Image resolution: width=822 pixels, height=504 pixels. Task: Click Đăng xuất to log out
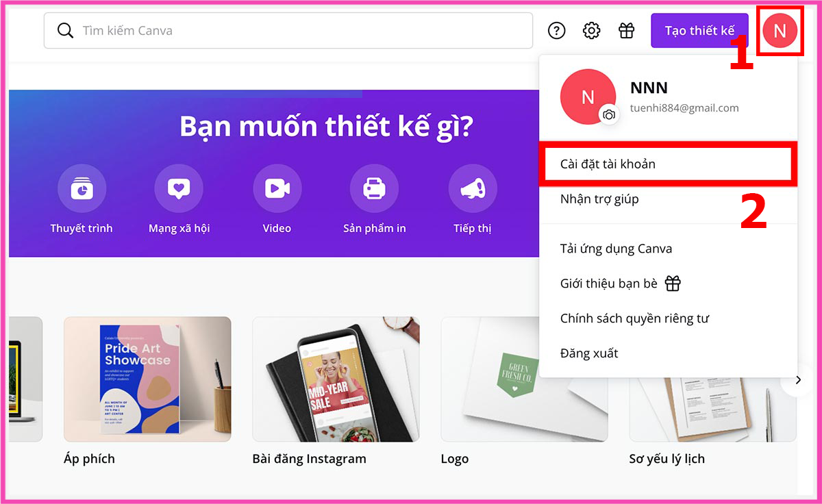pyautogui.click(x=668, y=353)
